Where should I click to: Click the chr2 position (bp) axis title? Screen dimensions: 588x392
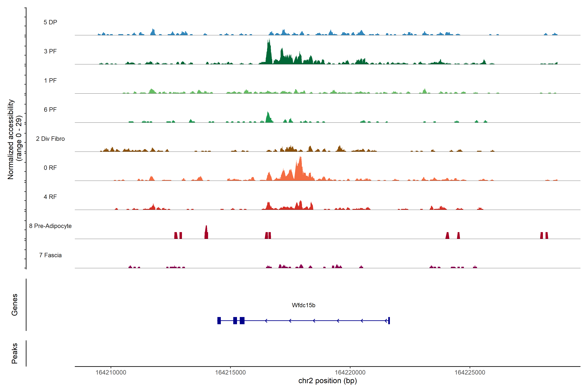click(x=327, y=381)
